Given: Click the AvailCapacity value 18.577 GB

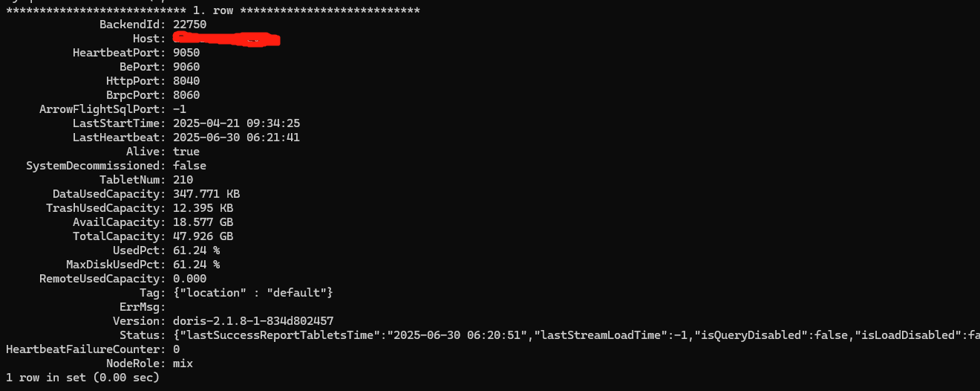Looking at the screenshot, I should [x=203, y=222].
